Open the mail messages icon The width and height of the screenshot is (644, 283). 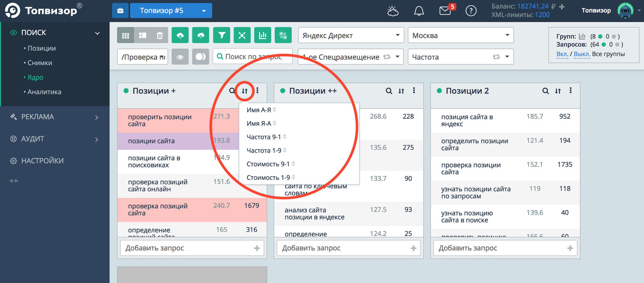(445, 11)
